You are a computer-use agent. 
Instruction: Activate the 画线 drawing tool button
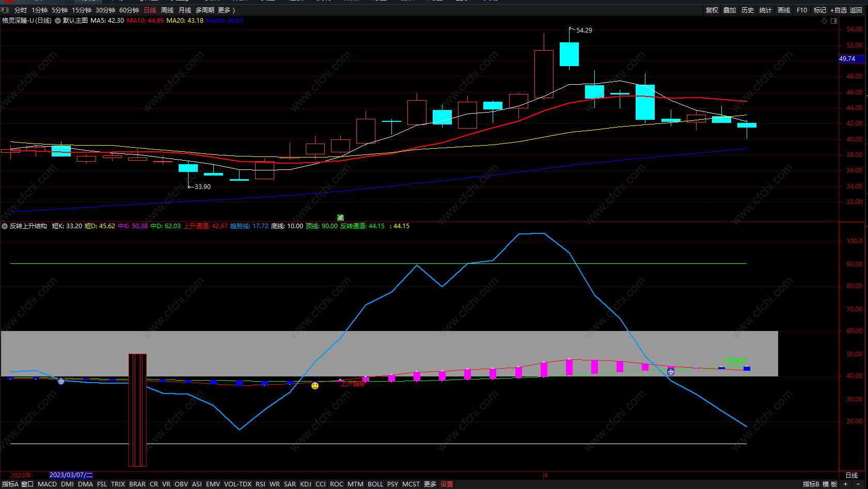point(784,10)
